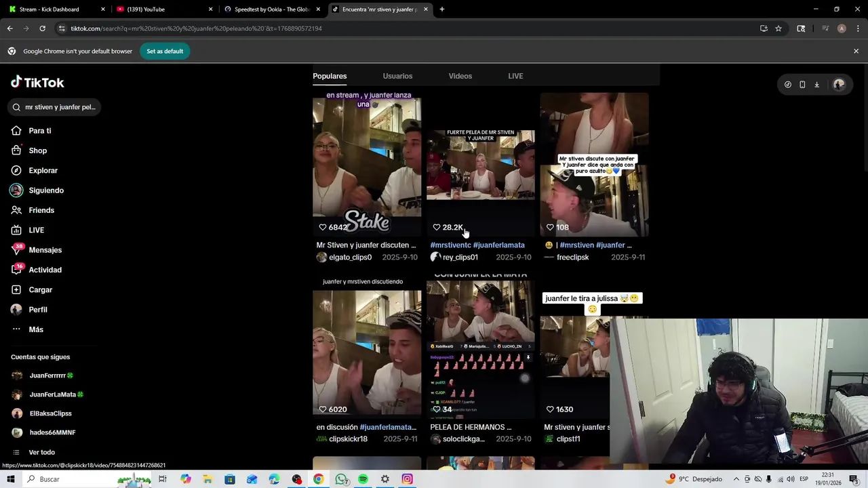Open the Friends icon in sidebar
868x488 pixels.
coord(16,210)
